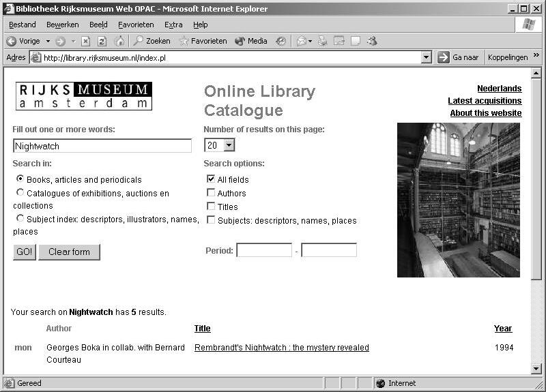Open the Mail icon dropdown arrow
546x392 pixels.
[310, 42]
